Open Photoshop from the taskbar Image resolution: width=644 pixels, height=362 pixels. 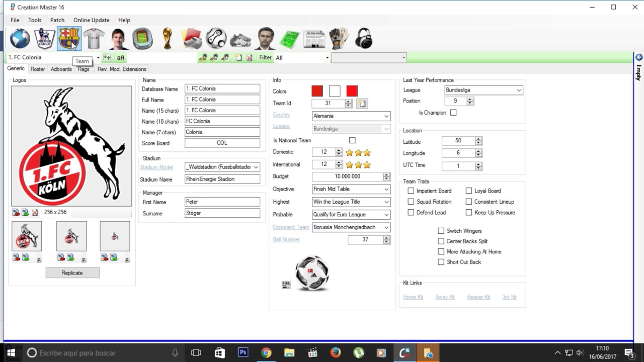243,353
